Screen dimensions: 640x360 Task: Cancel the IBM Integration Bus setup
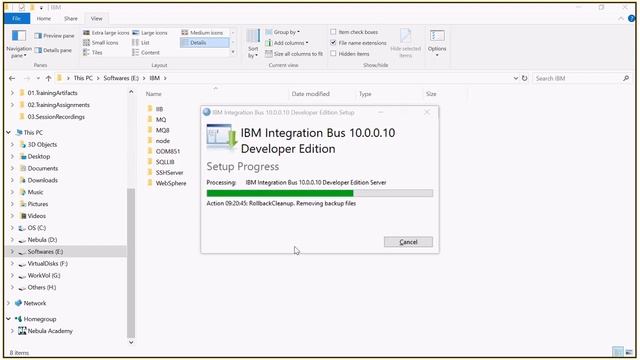point(408,242)
